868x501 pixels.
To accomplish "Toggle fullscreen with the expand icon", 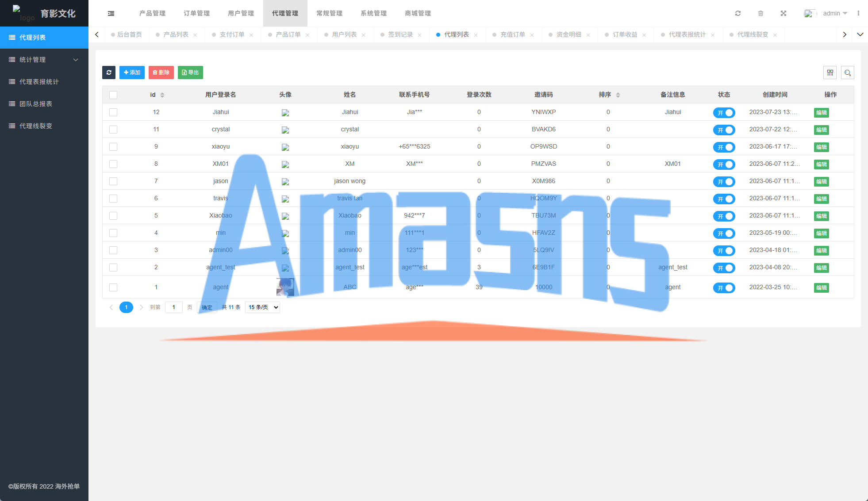I will pyautogui.click(x=784, y=13).
